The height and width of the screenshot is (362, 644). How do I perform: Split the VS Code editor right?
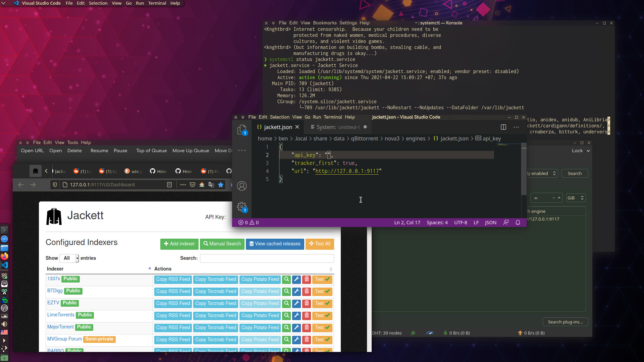pos(503,127)
